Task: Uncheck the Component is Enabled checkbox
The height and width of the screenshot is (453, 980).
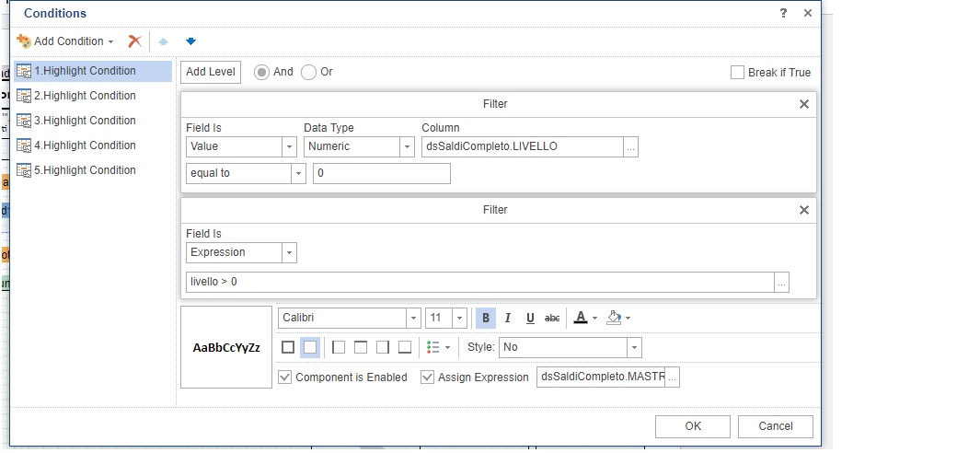Action: pos(285,377)
